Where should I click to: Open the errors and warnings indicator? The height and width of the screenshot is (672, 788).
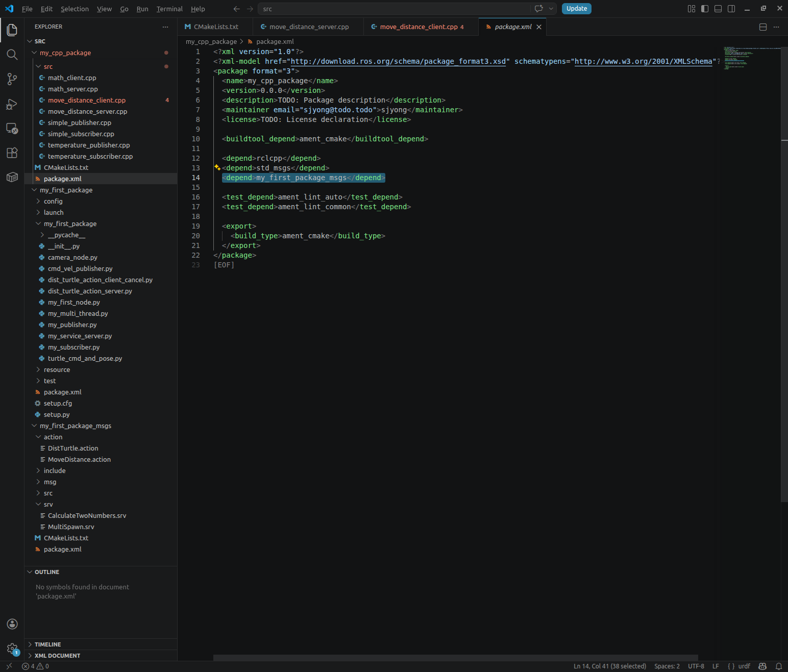[x=35, y=666]
